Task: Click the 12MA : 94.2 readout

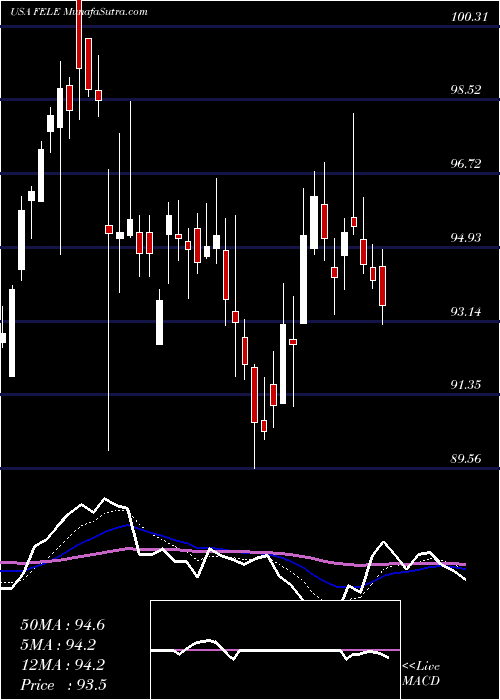Action: tap(63, 665)
